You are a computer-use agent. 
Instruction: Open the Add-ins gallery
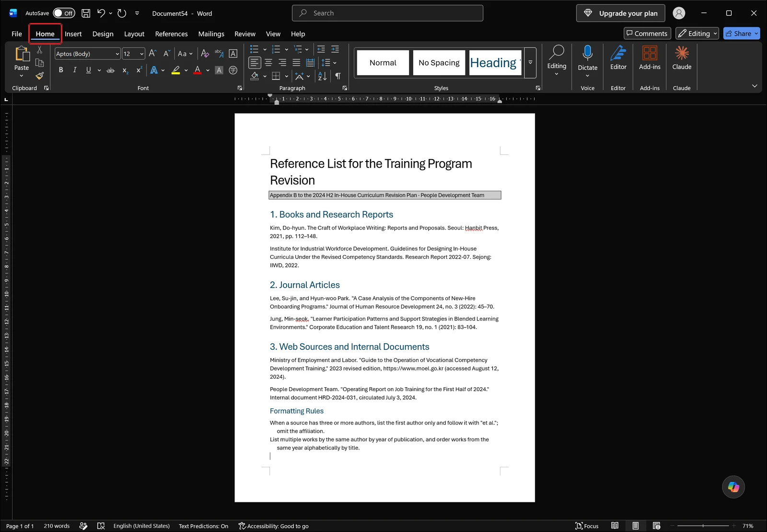point(650,58)
